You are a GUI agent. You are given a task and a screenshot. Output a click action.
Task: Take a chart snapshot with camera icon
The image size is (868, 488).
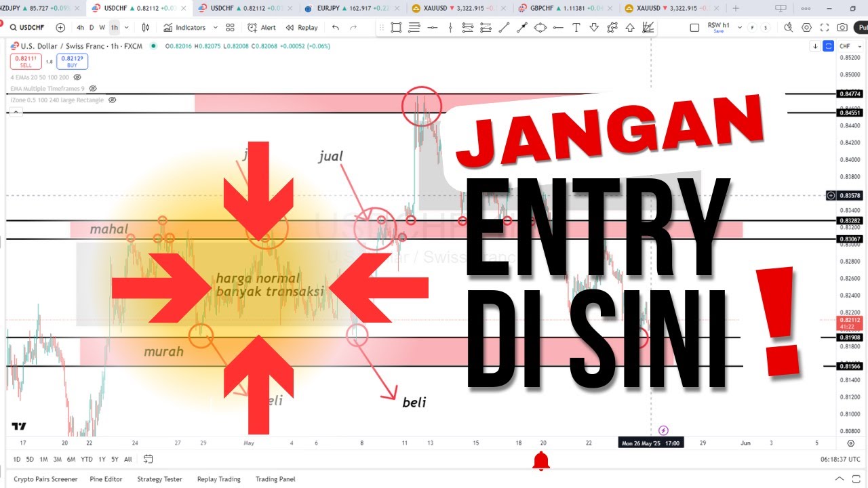click(842, 28)
